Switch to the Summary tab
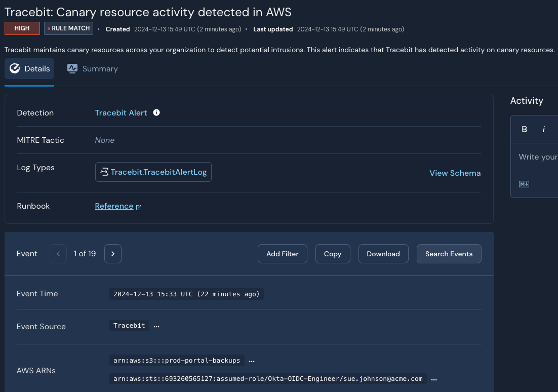 click(93, 69)
